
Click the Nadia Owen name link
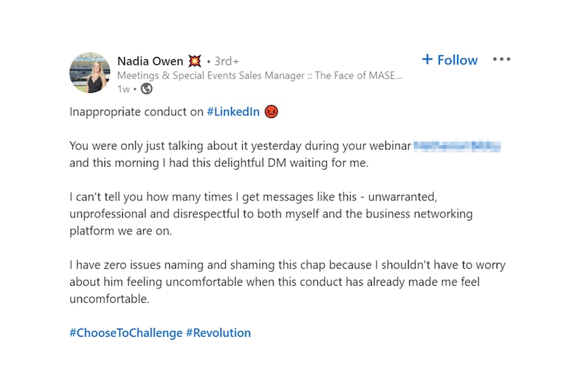(150, 61)
